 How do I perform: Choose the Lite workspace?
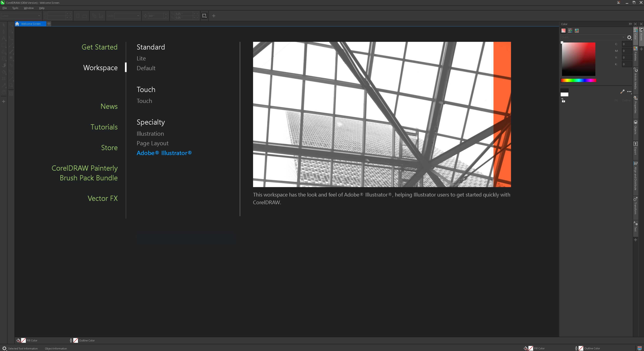tap(141, 58)
